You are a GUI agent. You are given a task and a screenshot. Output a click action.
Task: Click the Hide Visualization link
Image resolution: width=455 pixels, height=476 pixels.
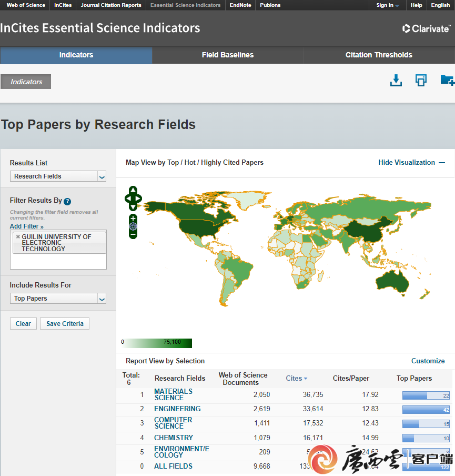pos(407,162)
